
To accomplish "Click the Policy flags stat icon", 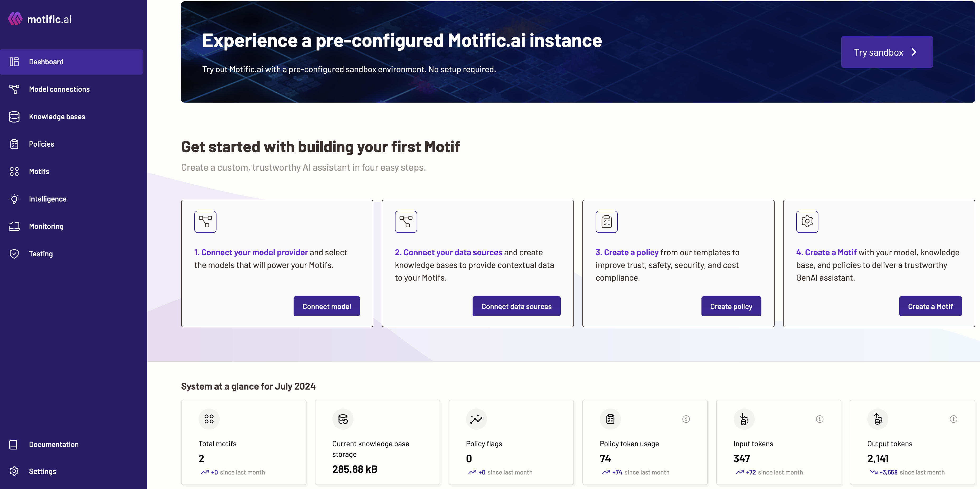I will pos(476,419).
